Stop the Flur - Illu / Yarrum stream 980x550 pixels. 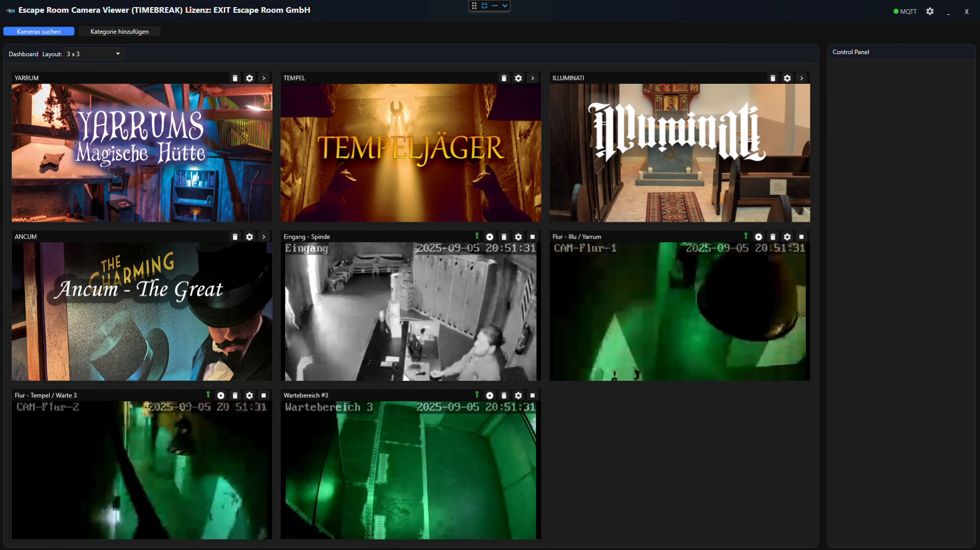[801, 237]
